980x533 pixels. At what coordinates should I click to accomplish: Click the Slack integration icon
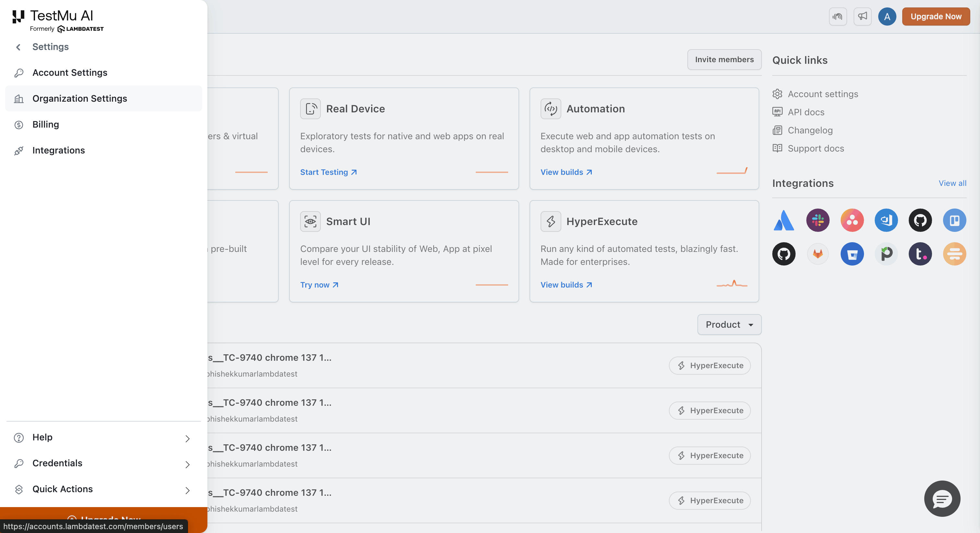tap(818, 220)
